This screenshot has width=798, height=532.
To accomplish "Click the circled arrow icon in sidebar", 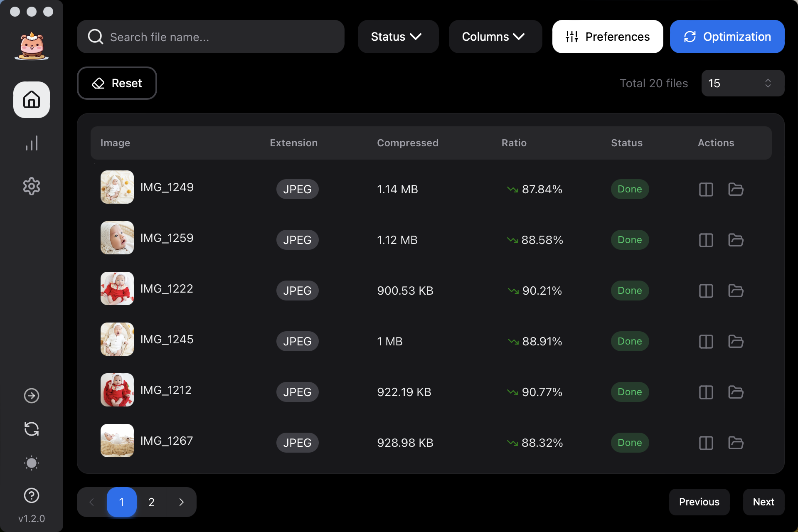I will tap(32, 396).
